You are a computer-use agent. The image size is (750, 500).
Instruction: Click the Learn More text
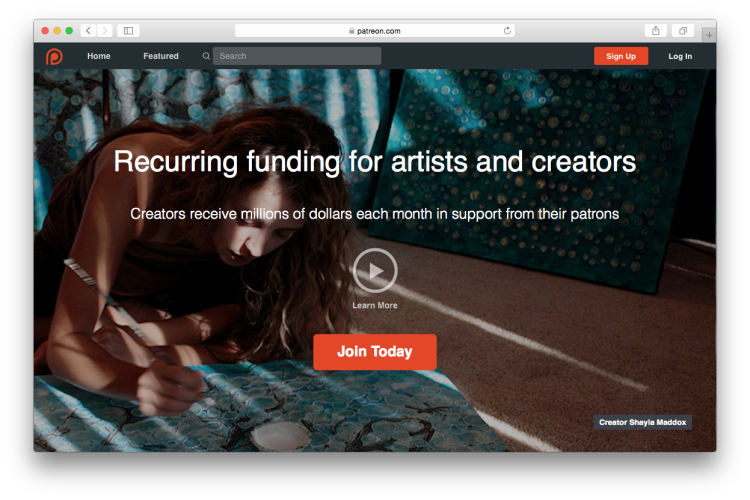click(x=375, y=305)
